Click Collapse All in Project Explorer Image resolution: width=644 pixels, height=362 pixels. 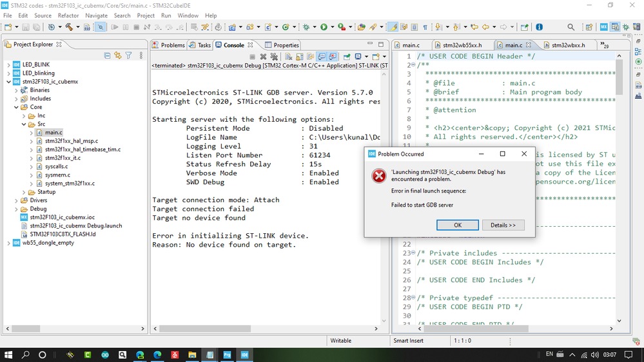[107, 55]
